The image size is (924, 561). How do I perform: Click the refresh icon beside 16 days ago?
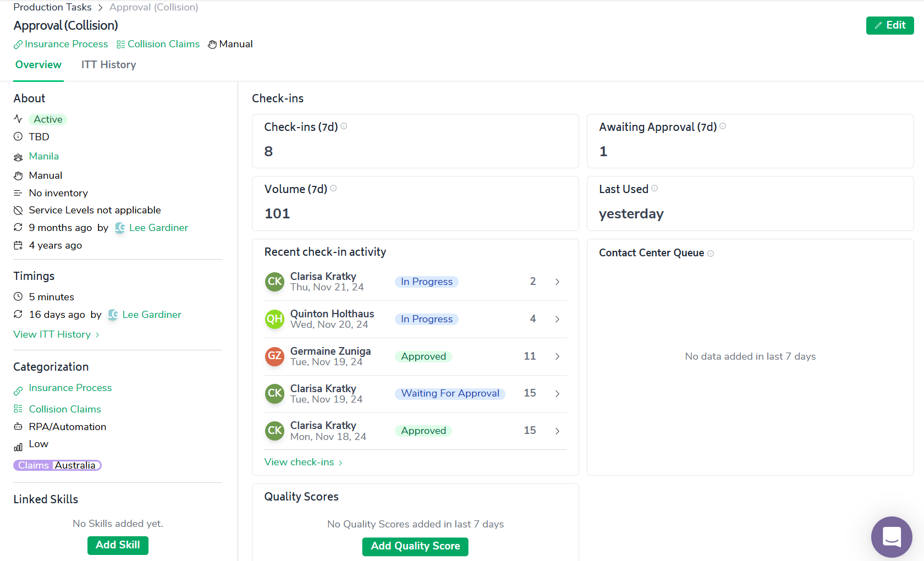18,314
